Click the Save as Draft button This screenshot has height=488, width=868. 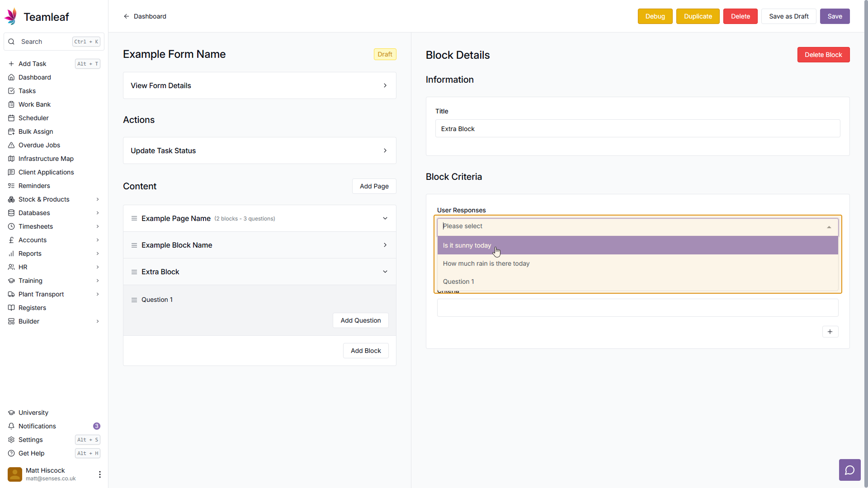[788, 16]
